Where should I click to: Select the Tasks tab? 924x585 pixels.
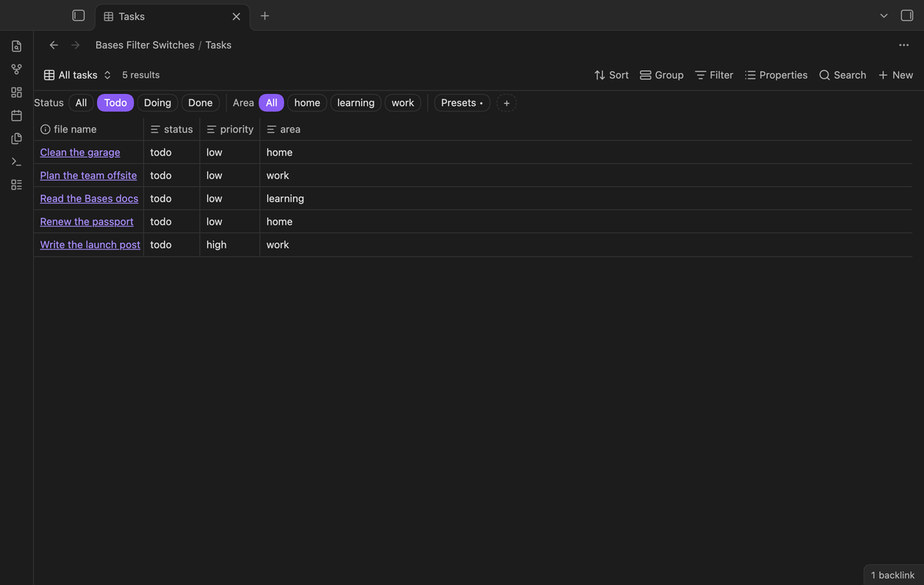(x=172, y=16)
